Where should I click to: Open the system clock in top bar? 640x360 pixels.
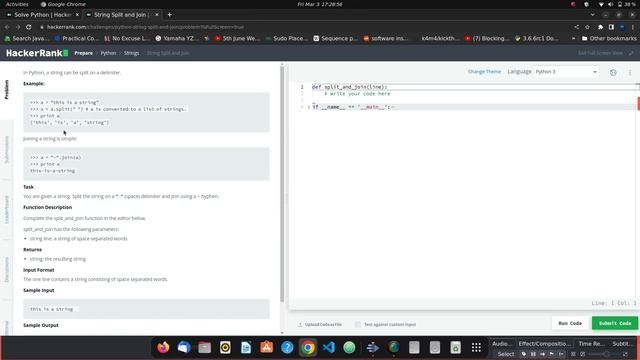tap(320, 4)
